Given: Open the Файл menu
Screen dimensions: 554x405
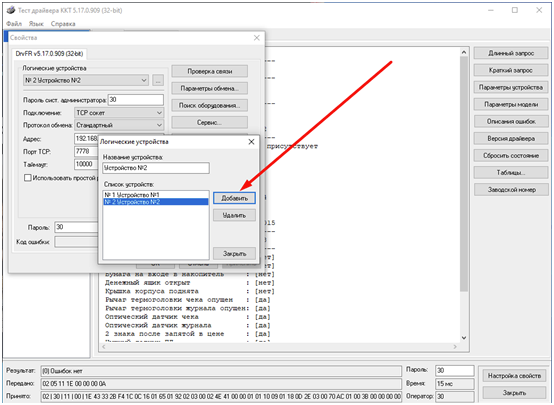Looking at the screenshot, I should point(14,24).
